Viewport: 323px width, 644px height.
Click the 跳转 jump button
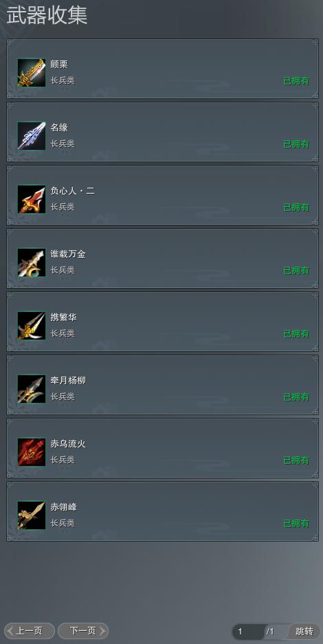click(x=304, y=631)
